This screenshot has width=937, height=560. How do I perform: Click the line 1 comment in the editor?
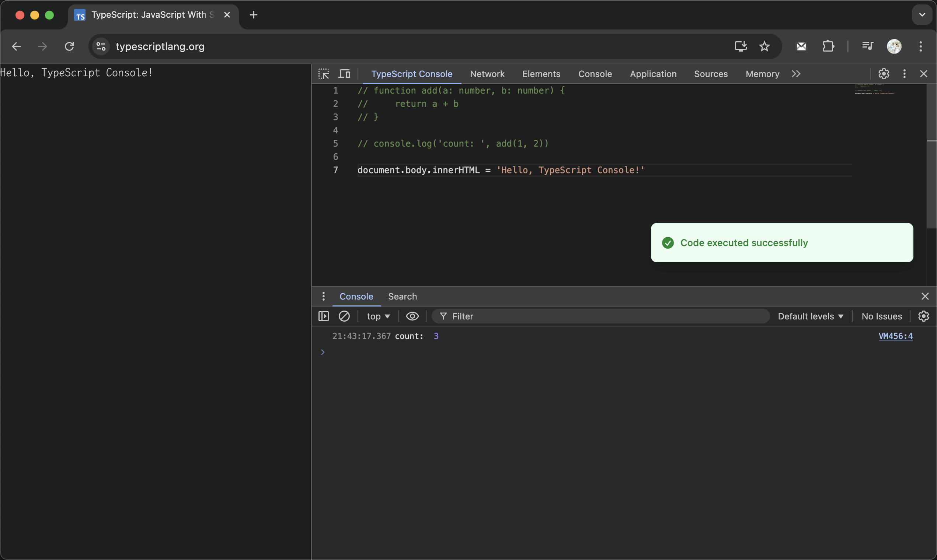[x=461, y=91]
